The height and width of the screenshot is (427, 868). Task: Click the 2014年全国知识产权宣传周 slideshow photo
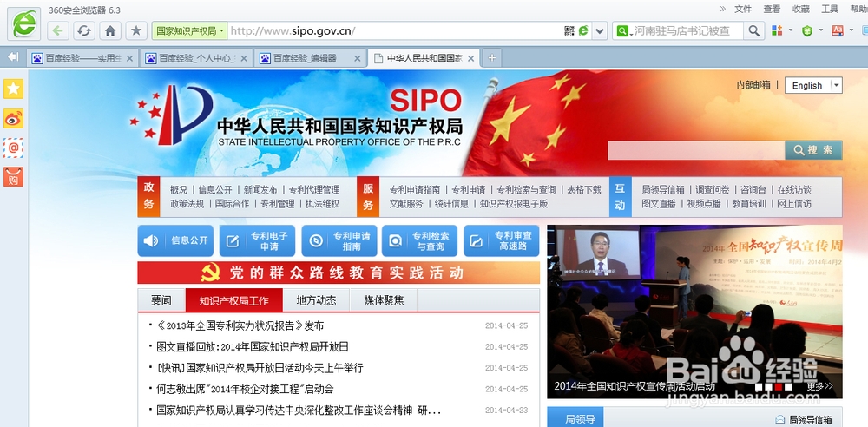point(694,312)
